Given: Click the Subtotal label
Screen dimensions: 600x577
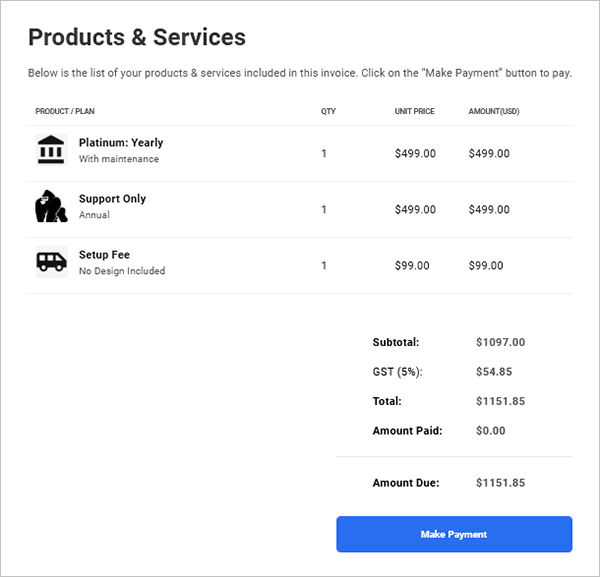Looking at the screenshot, I should point(396,342).
